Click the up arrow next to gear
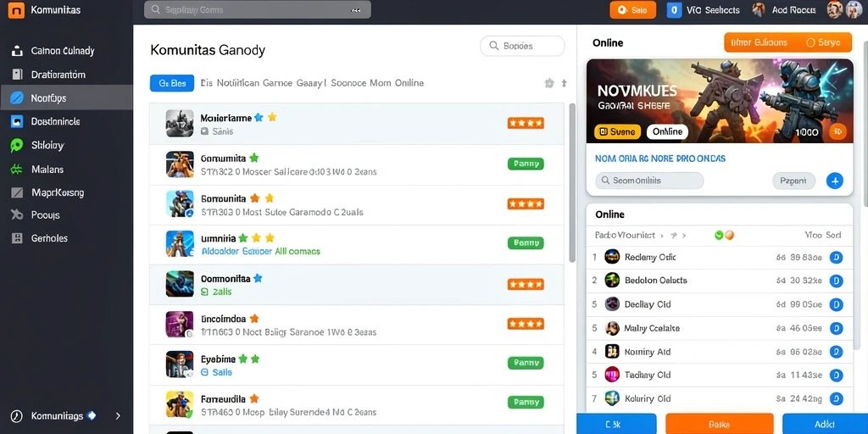 [x=564, y=83]
